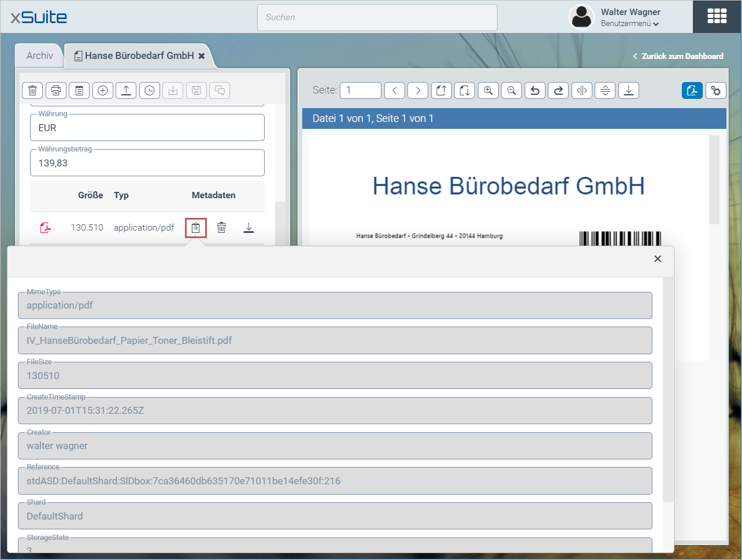Go to the next page in viewer

(418, 91)
